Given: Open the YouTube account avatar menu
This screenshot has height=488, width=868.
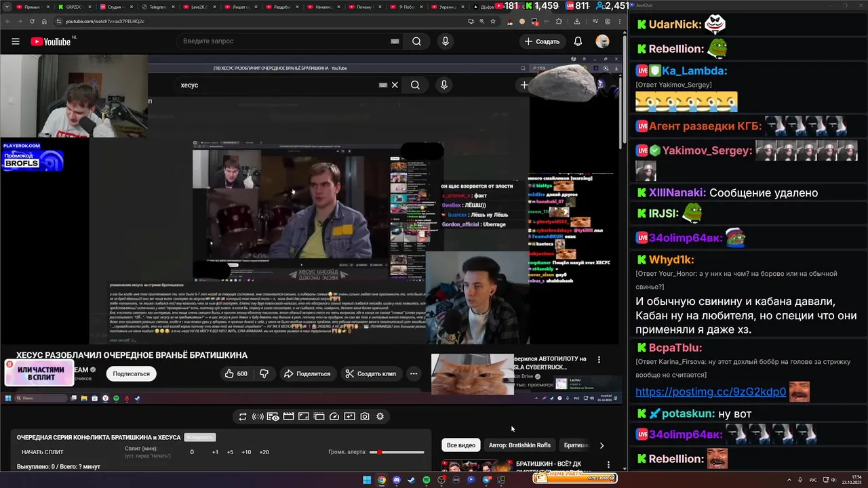Looking at the screenshot, I should click(x=602, y=41).
